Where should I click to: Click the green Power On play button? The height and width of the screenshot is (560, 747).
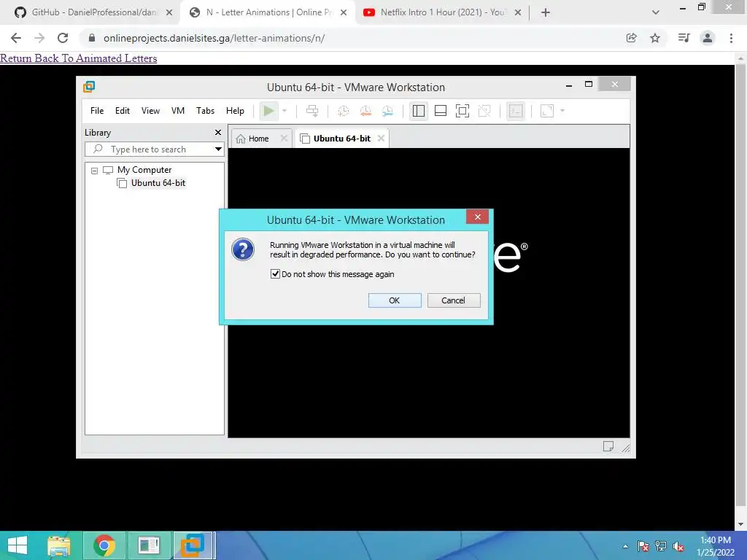[x=268, y=111]
